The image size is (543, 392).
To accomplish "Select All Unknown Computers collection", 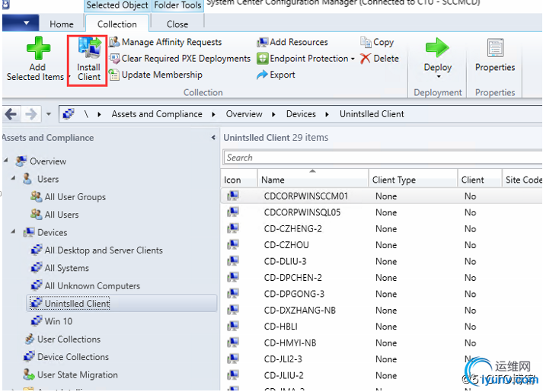I will [x=92, y=285].
